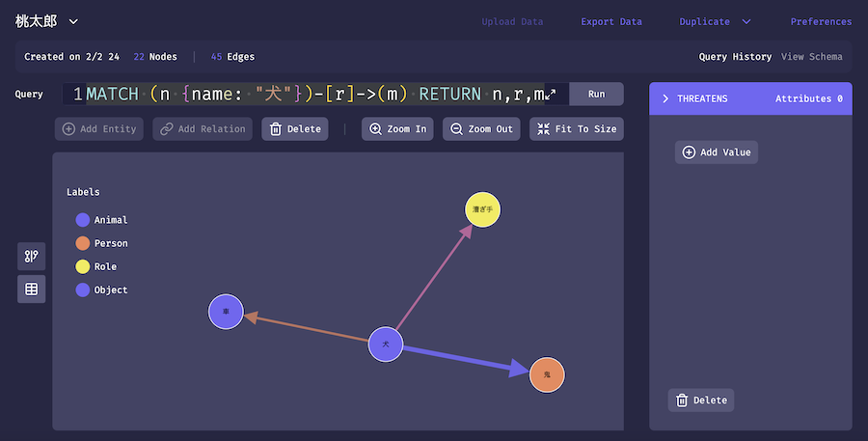This screenshot has width=868, height=441.
Task: Select the 車 node
Action: pos(226,312)
